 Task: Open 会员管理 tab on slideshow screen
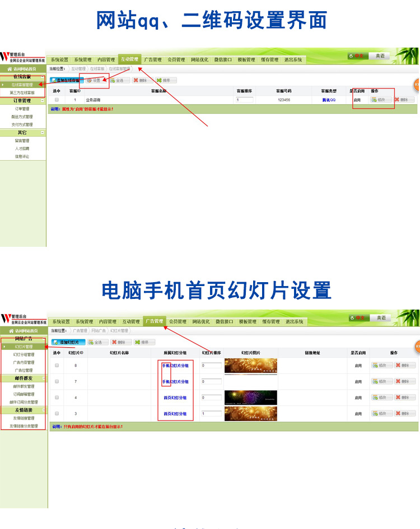coord(178,322)
